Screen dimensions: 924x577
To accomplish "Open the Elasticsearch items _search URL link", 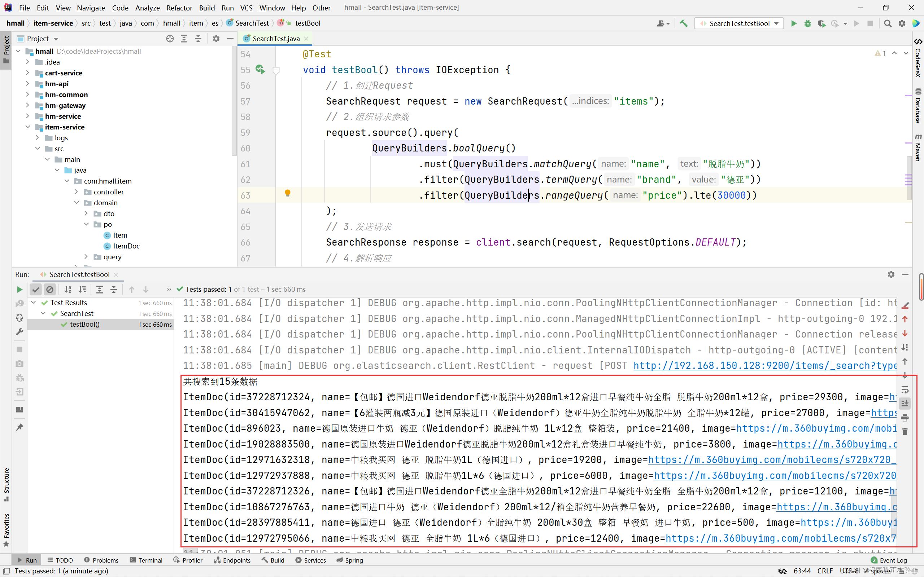I will coord(765,366).
